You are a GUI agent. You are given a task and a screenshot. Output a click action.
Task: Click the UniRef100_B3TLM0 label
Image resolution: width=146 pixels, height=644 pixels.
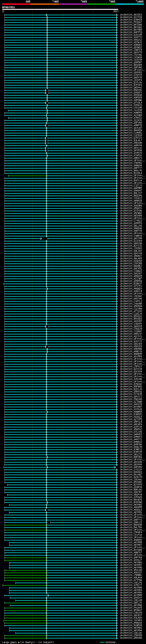coord(131,82)
